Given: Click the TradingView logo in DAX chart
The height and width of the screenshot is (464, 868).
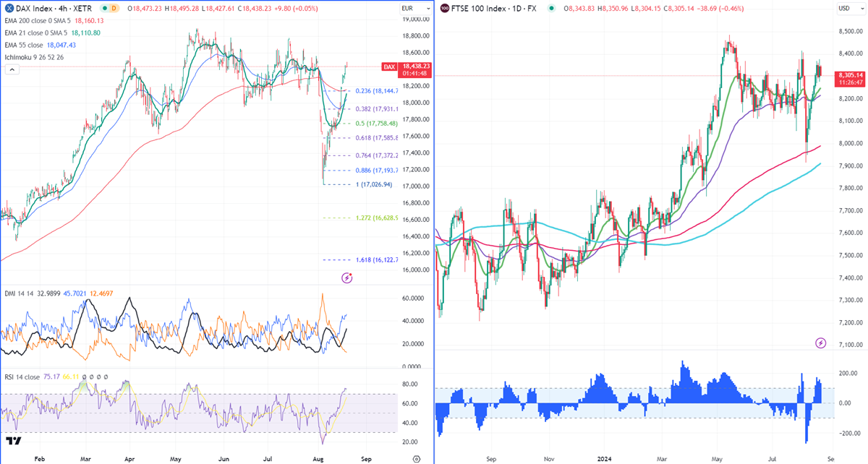Looking at the screenshot, I should pyautogui.click(x=13, y=441).
